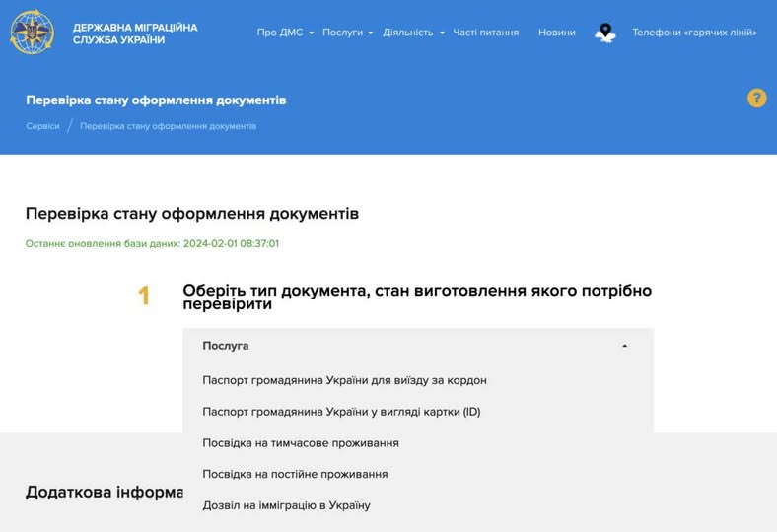Select Паспорт громадянина України для виїзду за кордон
The image size is (777, 532).
coord(344,380)
